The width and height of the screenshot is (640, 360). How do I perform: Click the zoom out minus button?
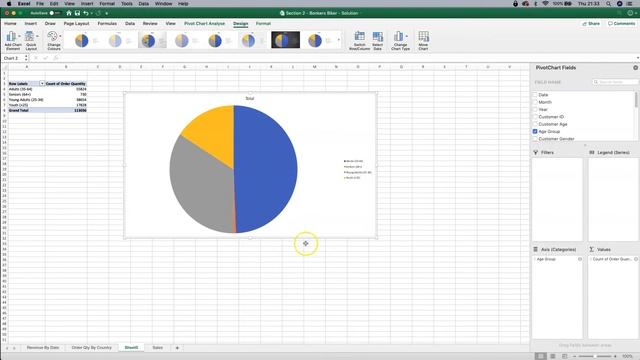[574, 356]
